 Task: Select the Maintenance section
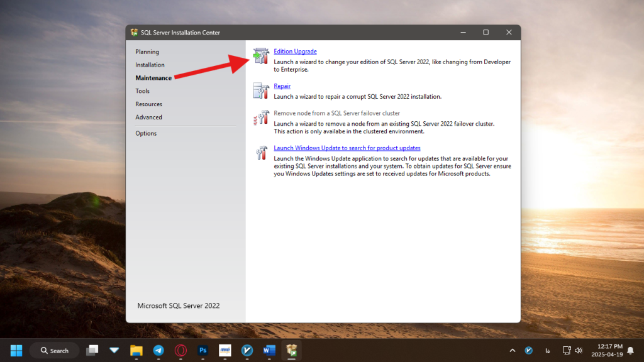tap(153, 78)
